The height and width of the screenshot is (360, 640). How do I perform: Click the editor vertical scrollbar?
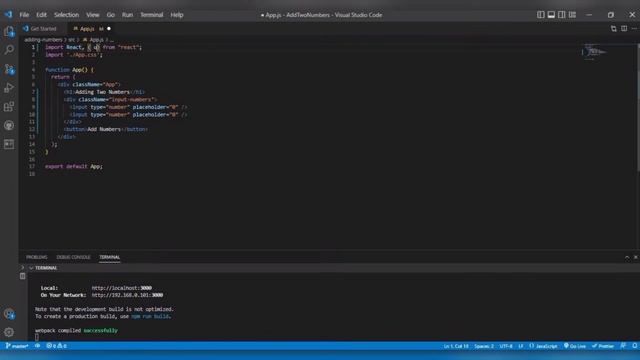(638, 107)
